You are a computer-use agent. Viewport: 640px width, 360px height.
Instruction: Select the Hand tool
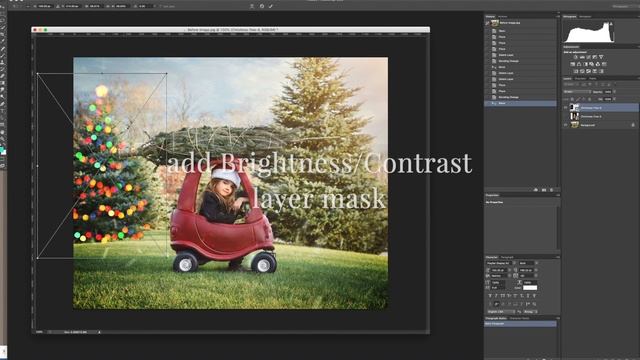tap(2, 132)
